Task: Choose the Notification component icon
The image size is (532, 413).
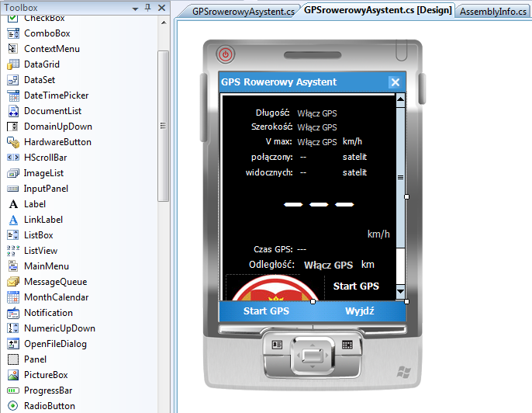Action: point(13,313)
